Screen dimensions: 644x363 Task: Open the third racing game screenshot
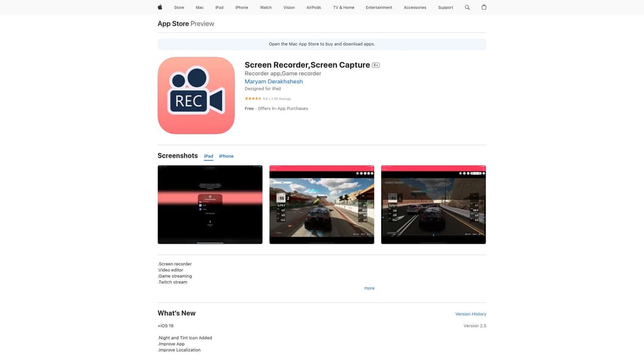434,204
